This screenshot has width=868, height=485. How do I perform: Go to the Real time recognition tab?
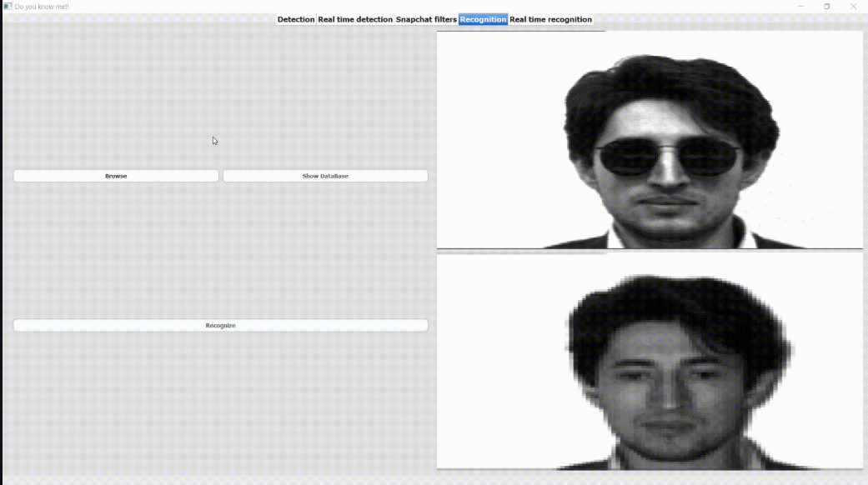550,19
